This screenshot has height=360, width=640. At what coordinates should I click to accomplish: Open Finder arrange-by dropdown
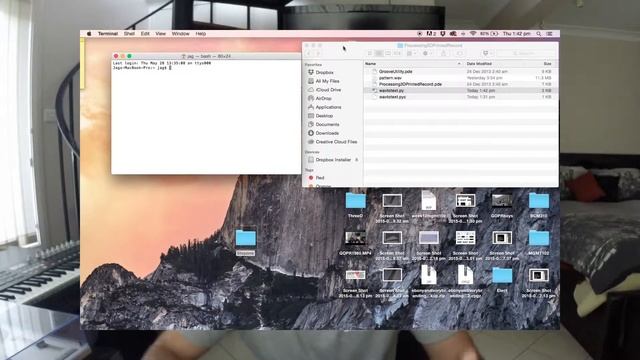coord(411,53)
